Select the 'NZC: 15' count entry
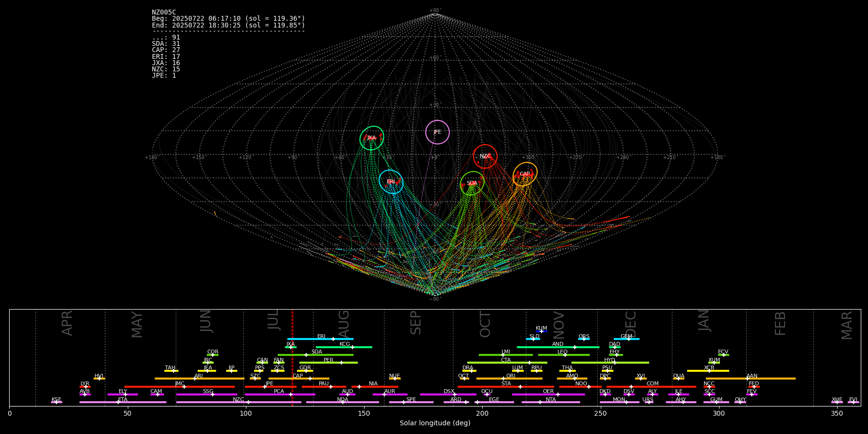Image resolution: width=868 pixels, height=434 pixels. tap(166, 69)
